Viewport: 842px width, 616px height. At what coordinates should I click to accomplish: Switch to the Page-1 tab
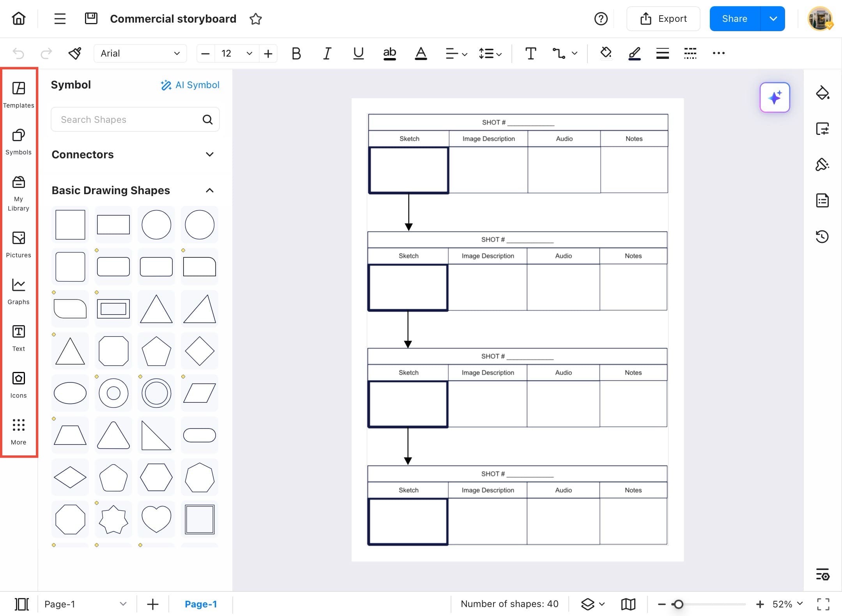tap(200, 604)
